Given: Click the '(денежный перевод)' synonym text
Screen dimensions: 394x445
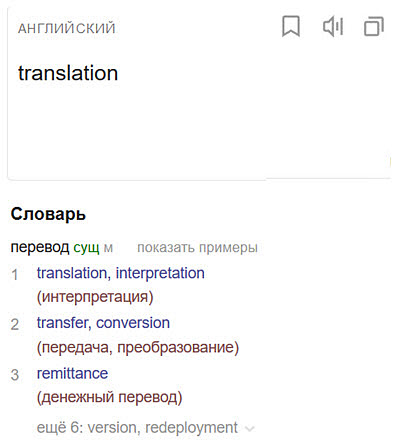Looking at the screenshot, I should click(109, 398).
